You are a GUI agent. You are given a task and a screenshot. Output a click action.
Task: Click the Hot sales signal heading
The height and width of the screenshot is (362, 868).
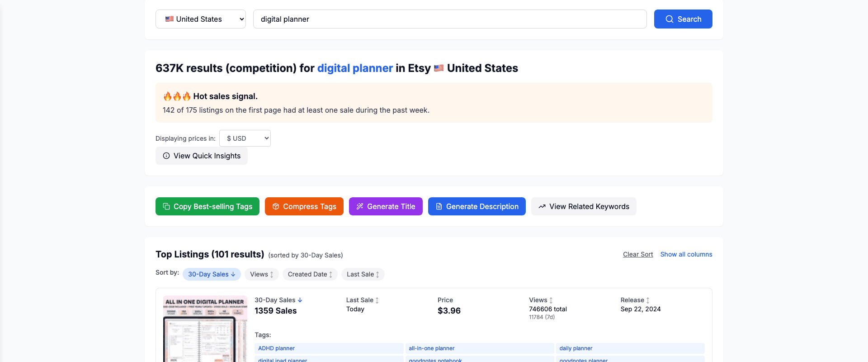pyautogui.click(x=225, y=96)
